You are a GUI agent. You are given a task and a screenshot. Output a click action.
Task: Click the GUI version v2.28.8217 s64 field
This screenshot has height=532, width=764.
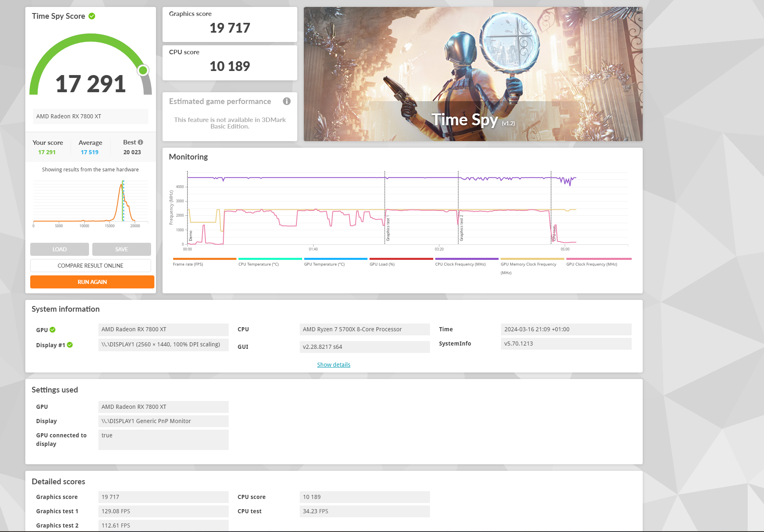coord(365,347)
